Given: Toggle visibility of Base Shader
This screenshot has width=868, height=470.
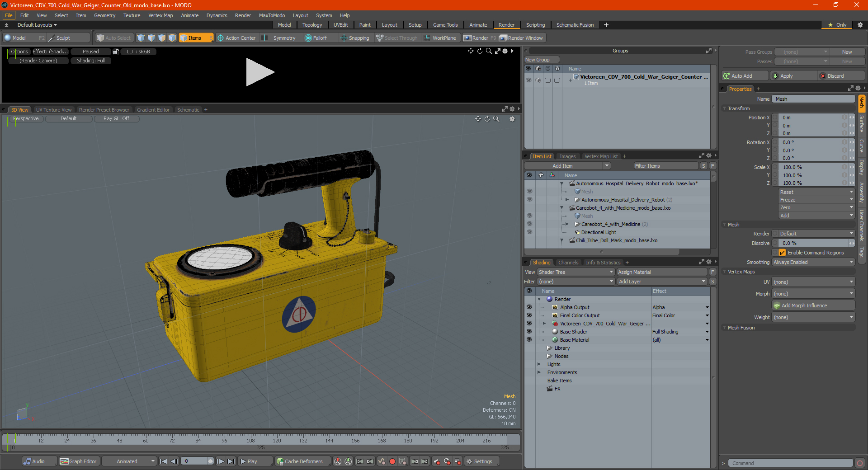Looking at the screenshot, I should click(x=529, y=332).
